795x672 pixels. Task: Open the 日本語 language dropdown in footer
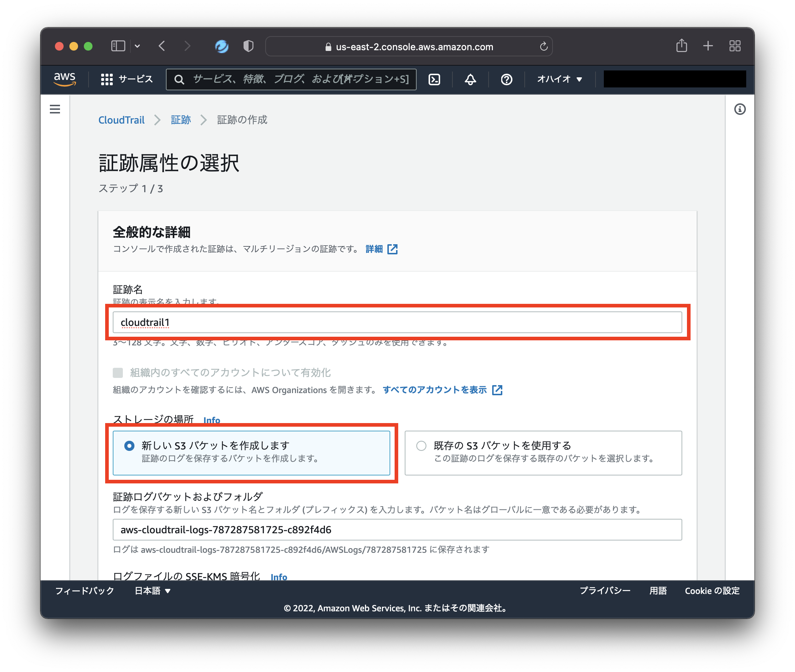coord(152,591)
